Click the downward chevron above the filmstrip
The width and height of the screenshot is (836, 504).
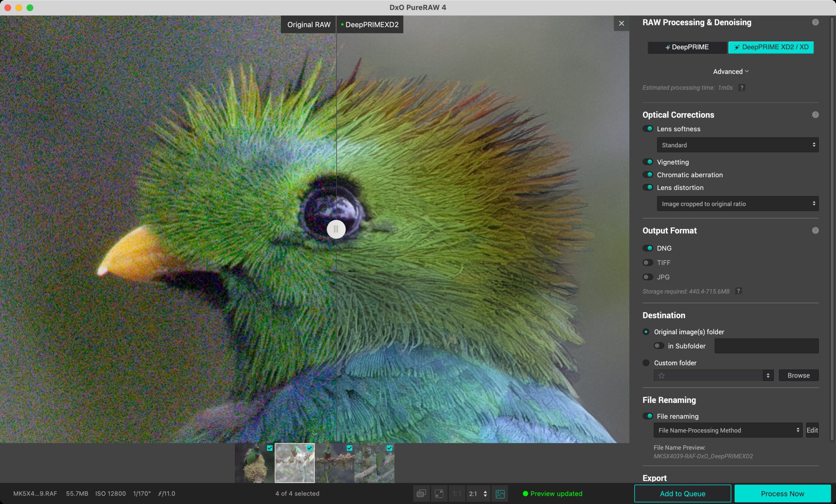(314, 434)
